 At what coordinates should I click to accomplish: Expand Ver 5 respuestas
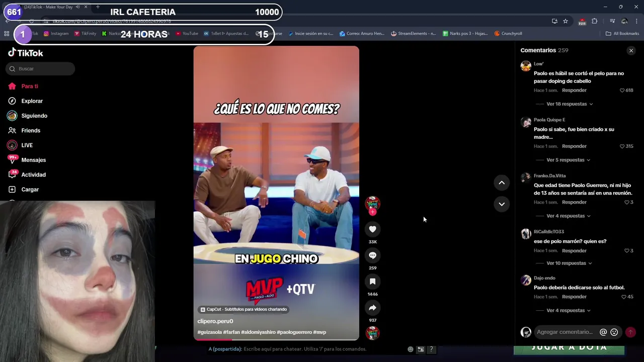coord(569,160)
